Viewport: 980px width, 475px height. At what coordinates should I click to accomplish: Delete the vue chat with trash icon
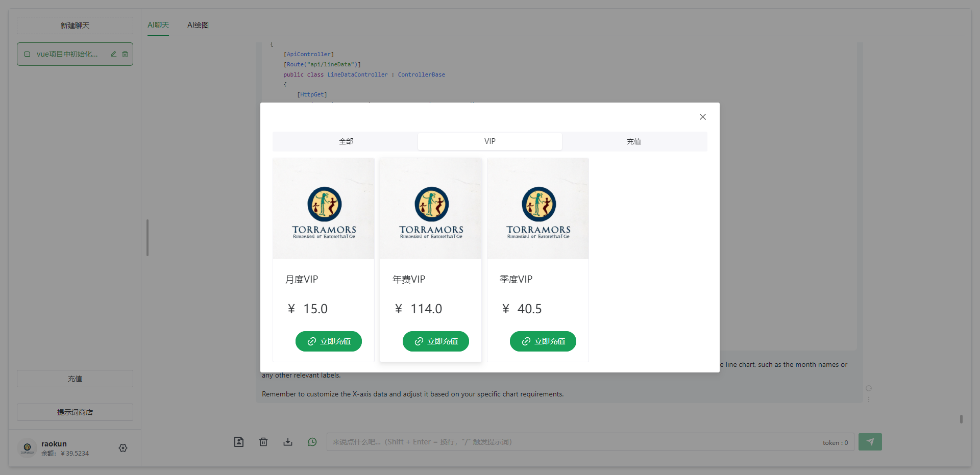(125, 54)
